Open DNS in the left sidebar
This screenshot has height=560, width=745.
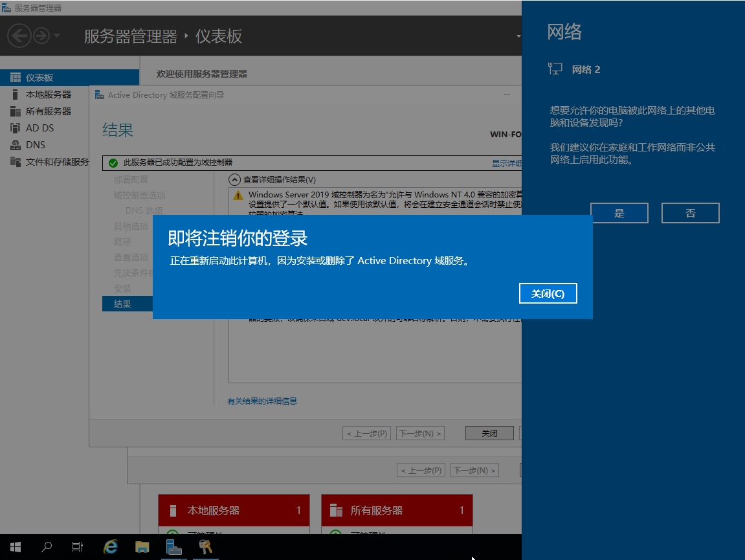[36, 145]
